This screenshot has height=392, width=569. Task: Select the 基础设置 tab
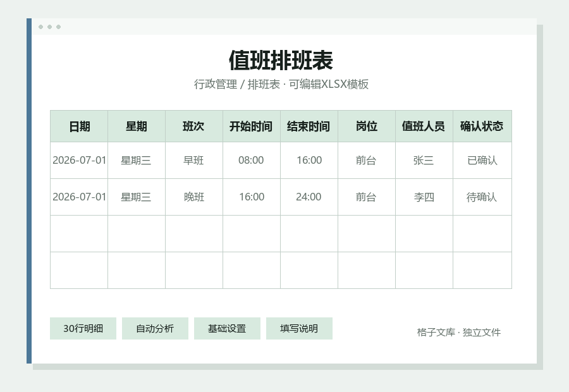click(x=227, y=329)
